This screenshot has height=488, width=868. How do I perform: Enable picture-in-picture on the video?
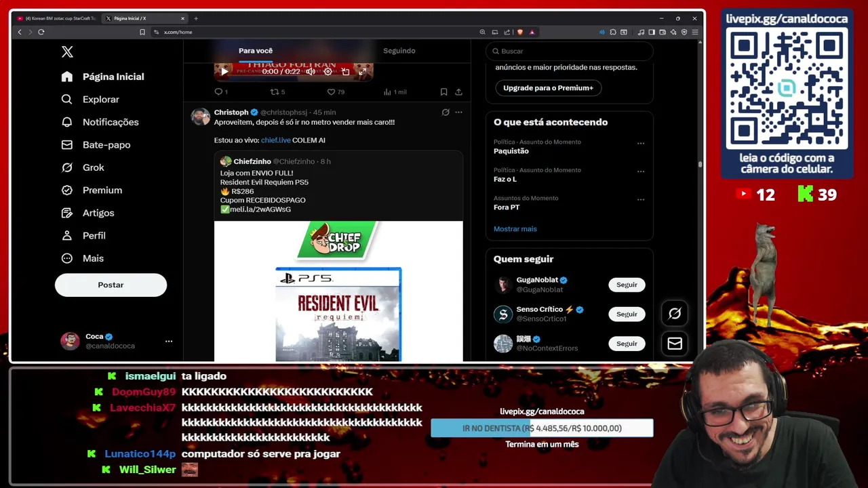click(x=345, y=71)
